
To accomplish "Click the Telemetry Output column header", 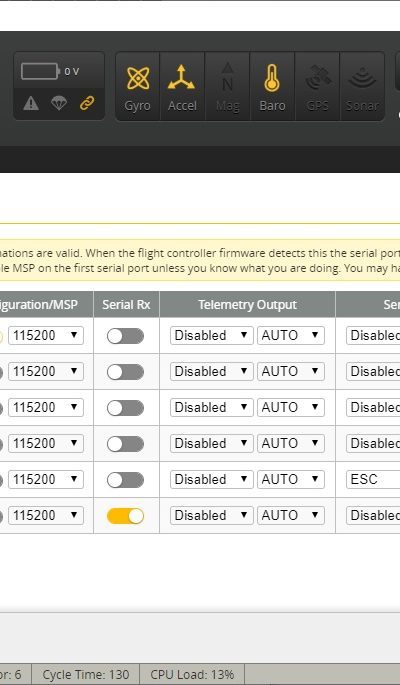I will pyautogui.click(x=247, y=304).
